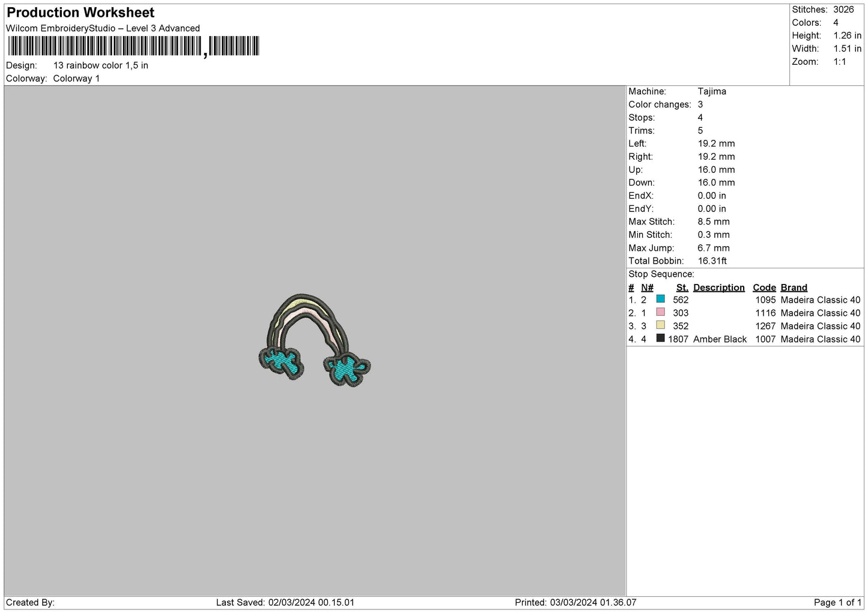Click the black Amber Black color swatch

pyautogui.click(x=661, y=339)
